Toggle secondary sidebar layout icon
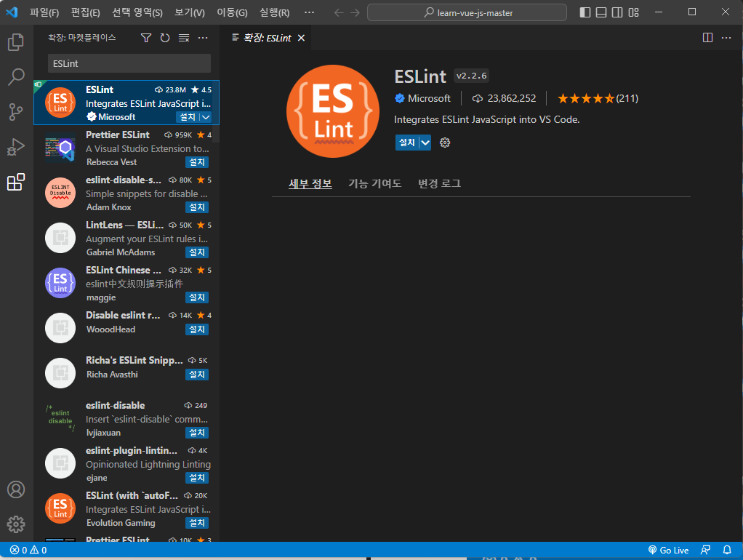This screenshot has width=743, height=560. (x=617, y=12)
